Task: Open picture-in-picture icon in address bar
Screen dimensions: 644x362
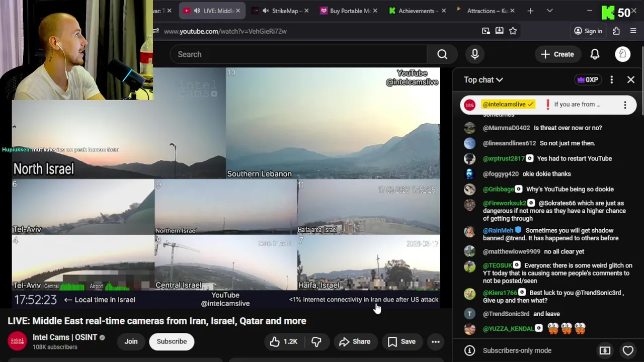Action: click(x=486, y=31)
